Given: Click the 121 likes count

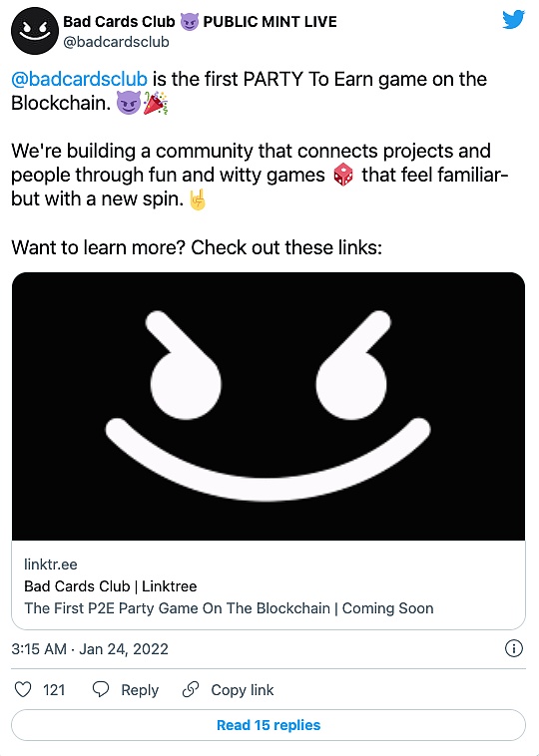Looking at the screenshot, I should tap(54, 690).
